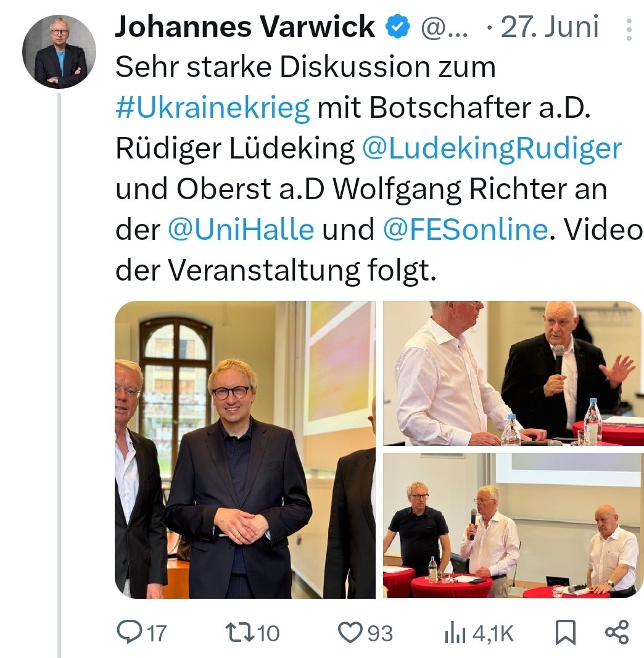This screenshot has height=658, width=644.
Task: Click the blue verified badge
Action: pyautogui.click(x=398, y=27)
